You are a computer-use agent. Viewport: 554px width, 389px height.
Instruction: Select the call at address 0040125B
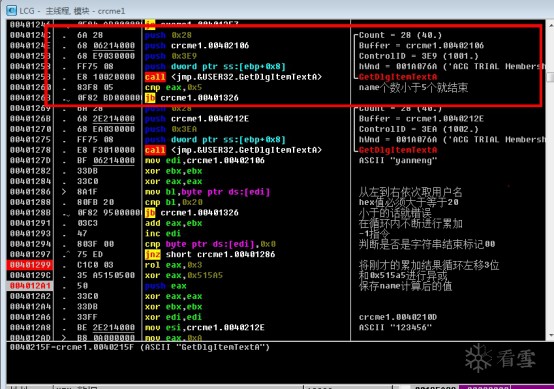pyautogui.click(x=233, y=77)
